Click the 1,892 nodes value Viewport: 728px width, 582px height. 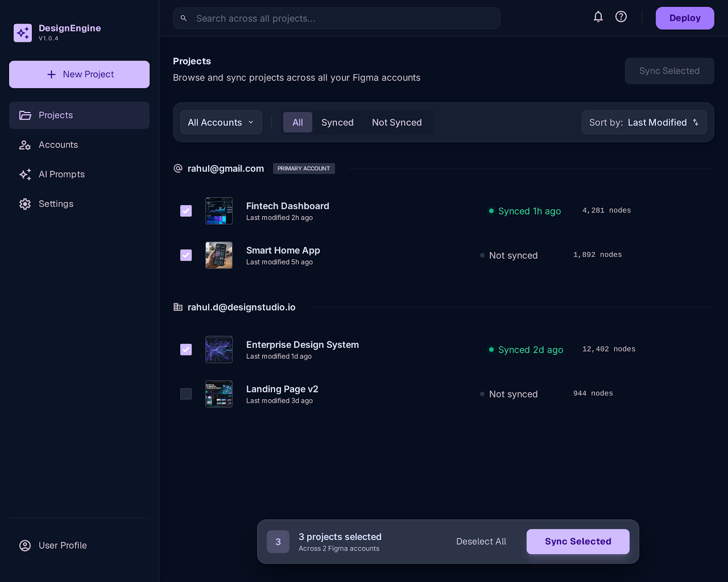pyautogui.click(x=597, y=255)
